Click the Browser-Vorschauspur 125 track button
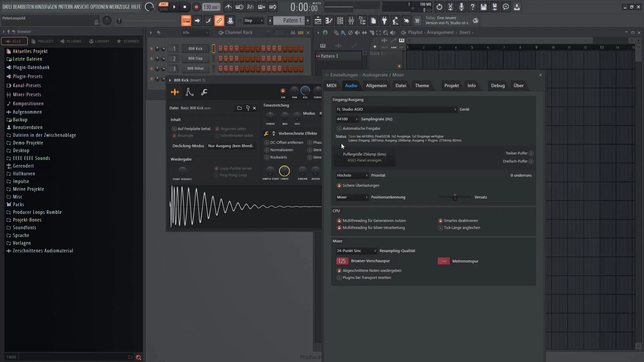 coord(342,261)
